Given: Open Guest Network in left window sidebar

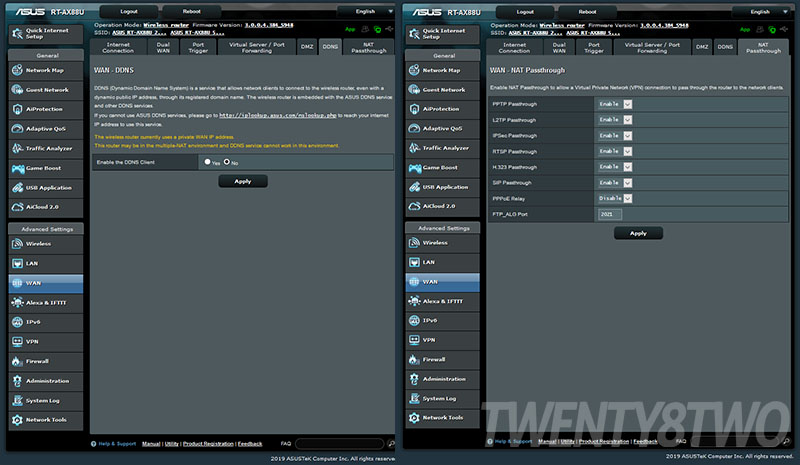Looking at the screenshot, I should click(x=46, y=90).
